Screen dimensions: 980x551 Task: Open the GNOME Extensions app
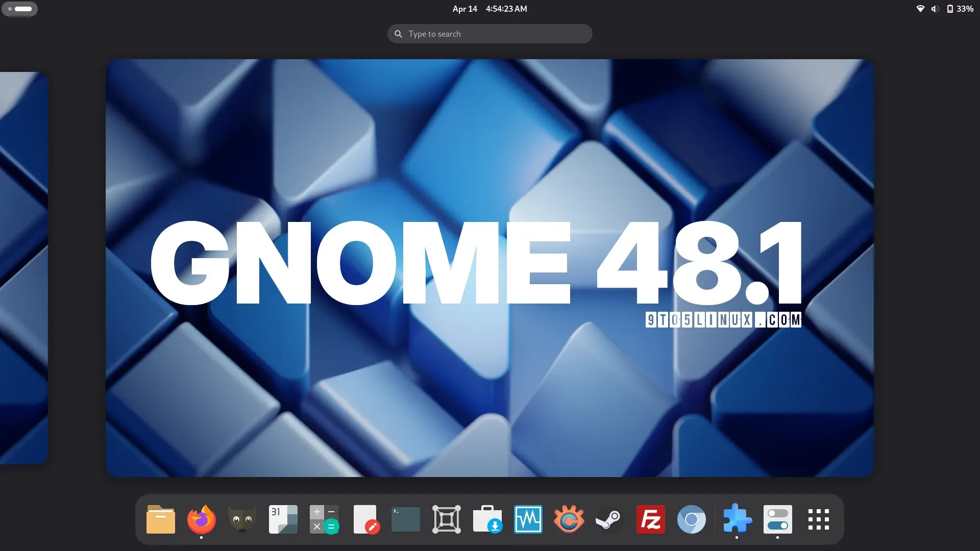(x=737, y=519)
